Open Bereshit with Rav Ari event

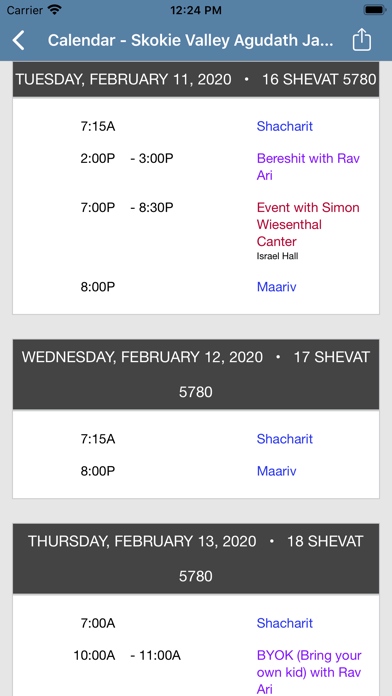(x=308, y=167)
